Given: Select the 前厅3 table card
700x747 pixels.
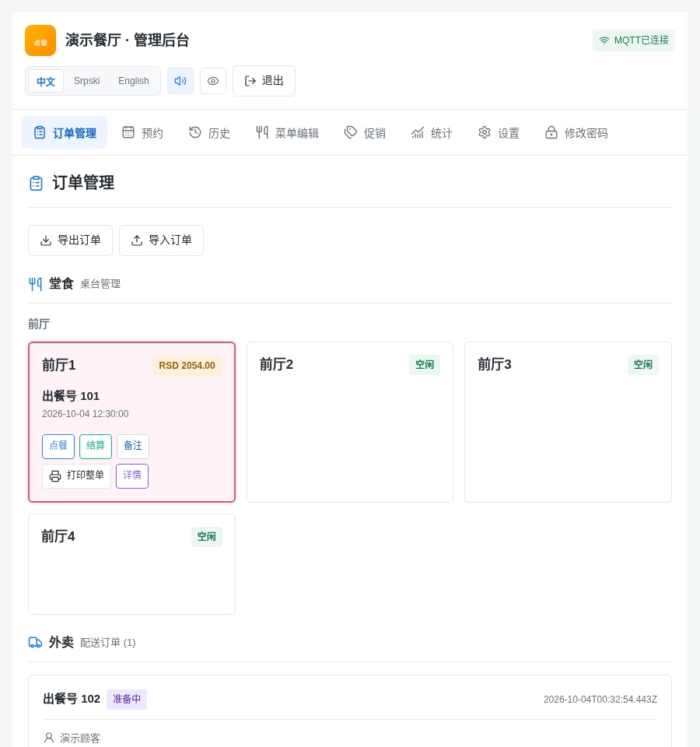Looking at the screenshot, I should (x=568, y=422).
